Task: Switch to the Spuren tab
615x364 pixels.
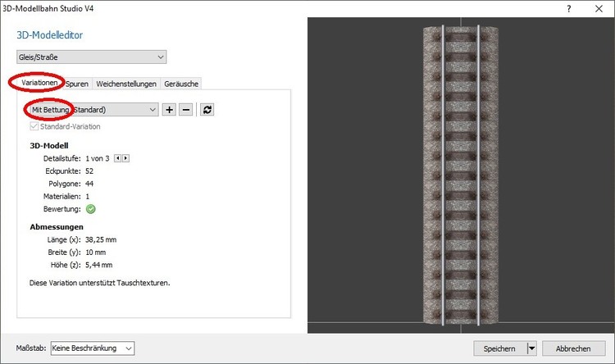Action: click(x=77, y=84)
